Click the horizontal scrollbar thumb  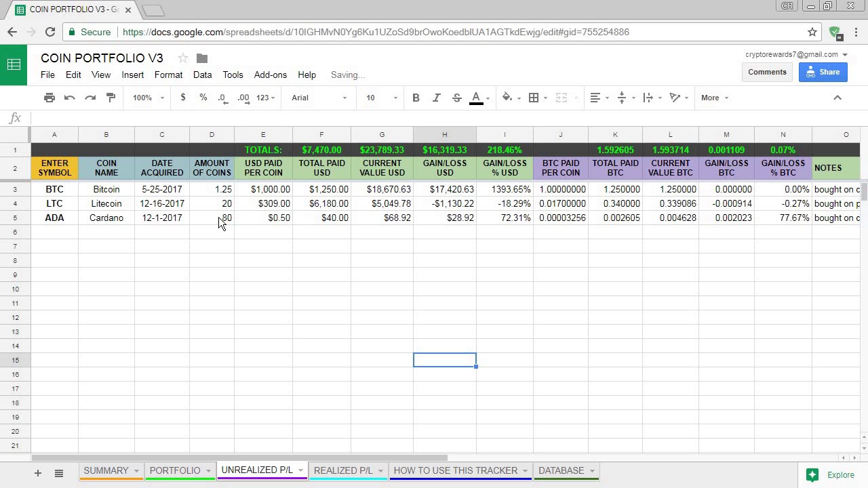(x=239, y=458)
